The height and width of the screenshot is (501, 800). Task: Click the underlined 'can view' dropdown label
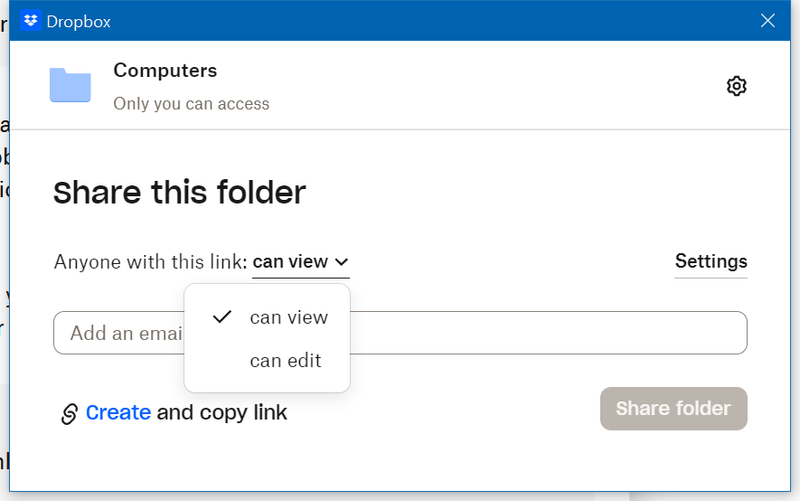click(290, 262)
